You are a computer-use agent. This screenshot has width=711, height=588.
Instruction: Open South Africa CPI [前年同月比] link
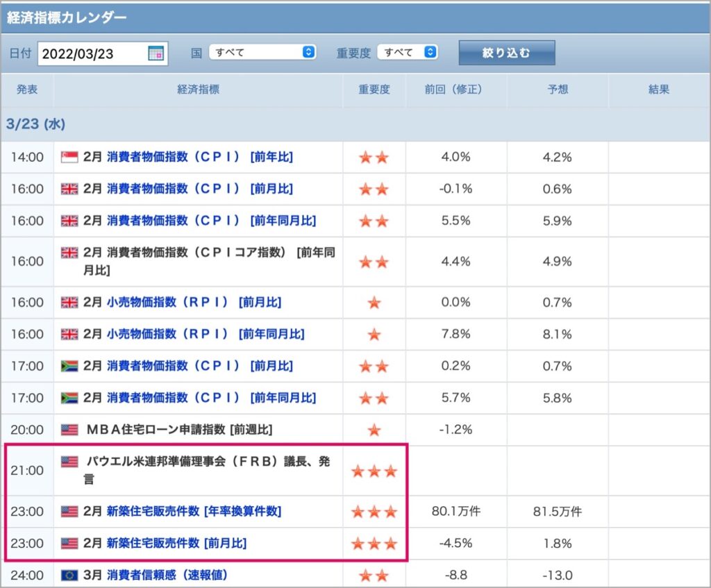point(211,398)
